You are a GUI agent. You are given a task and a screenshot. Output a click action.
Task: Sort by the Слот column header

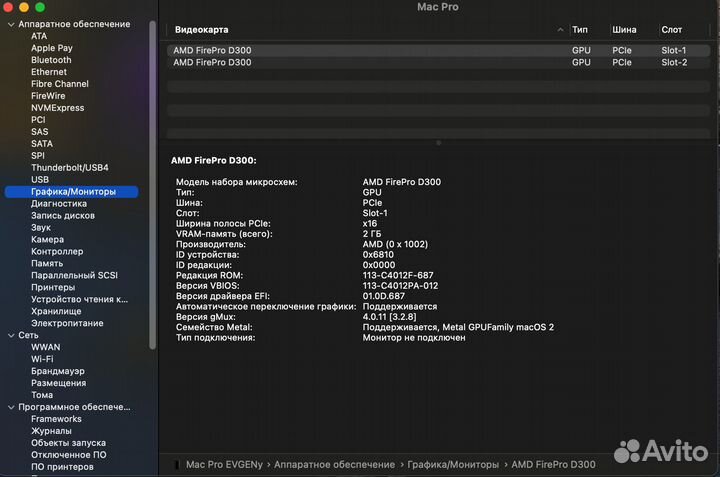[671, 29]
